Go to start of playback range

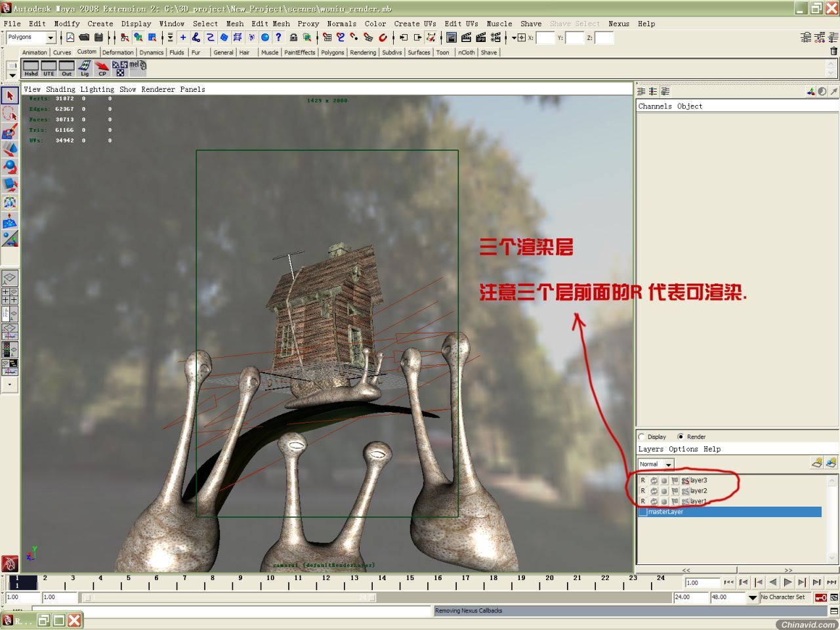(x=728, y=582)
